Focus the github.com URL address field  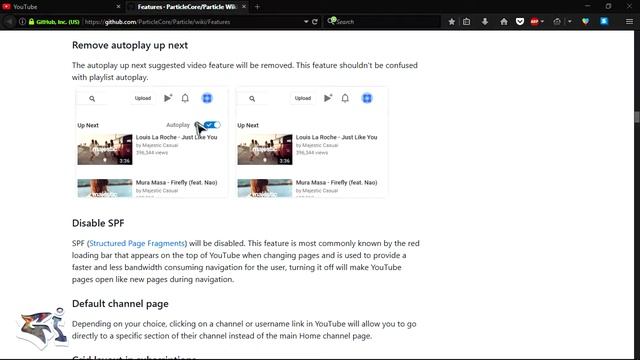tap(192, 22)
